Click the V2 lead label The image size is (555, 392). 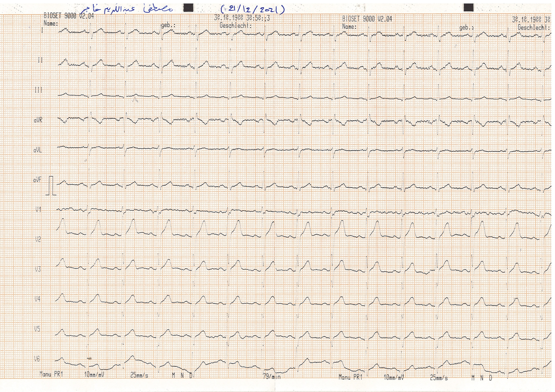(x=38, y=239)
